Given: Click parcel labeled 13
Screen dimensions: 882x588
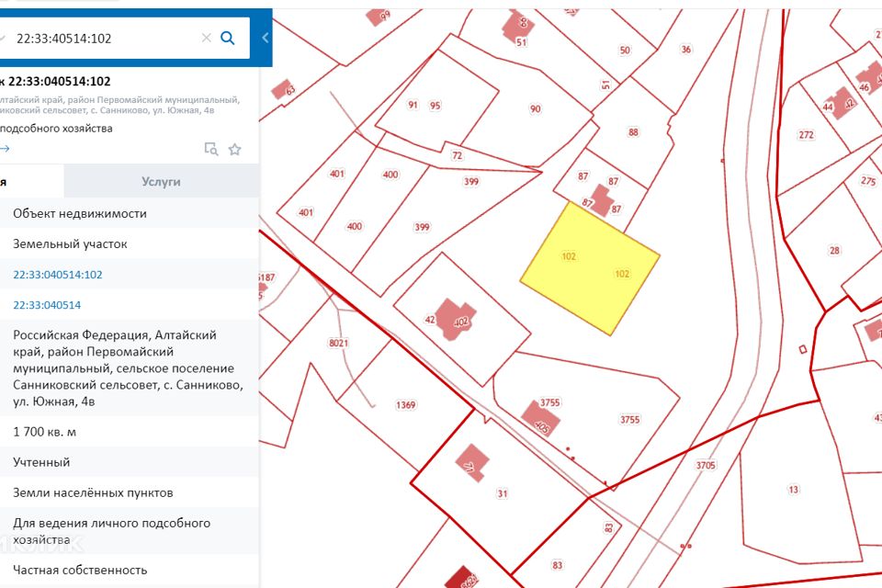Looking at the screenshot, I should 793,489.
